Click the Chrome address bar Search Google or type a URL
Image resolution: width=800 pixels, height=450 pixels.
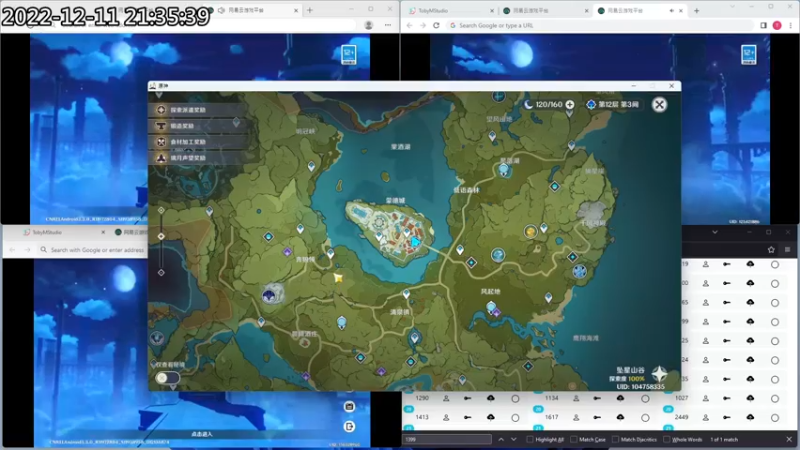[x=599, y=25]
